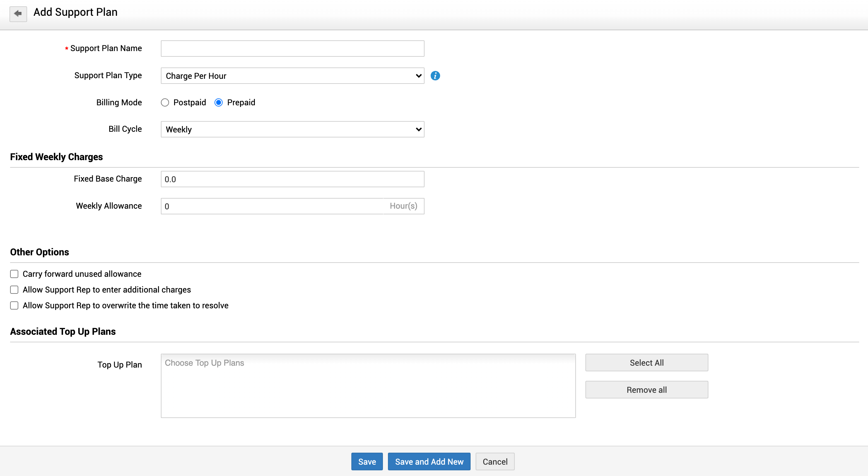Check Allow Support Rep to enter additional charges
868x476 pixels.
[x=14, y=290]
